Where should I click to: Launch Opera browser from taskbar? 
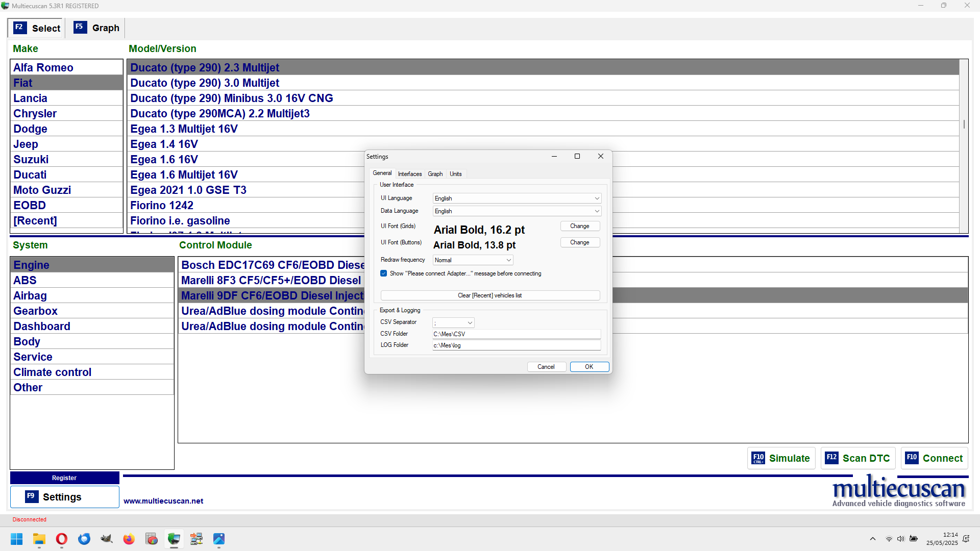coord(62,539)
